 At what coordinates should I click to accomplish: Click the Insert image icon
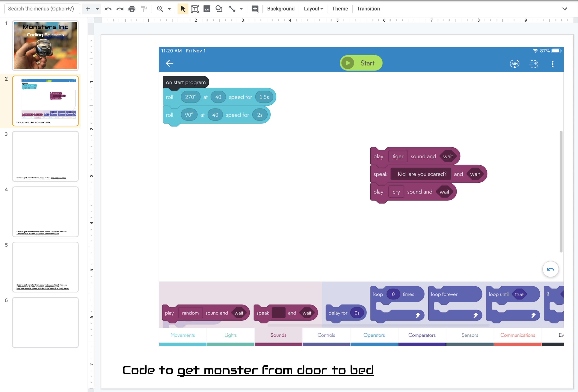click(207, 9)
